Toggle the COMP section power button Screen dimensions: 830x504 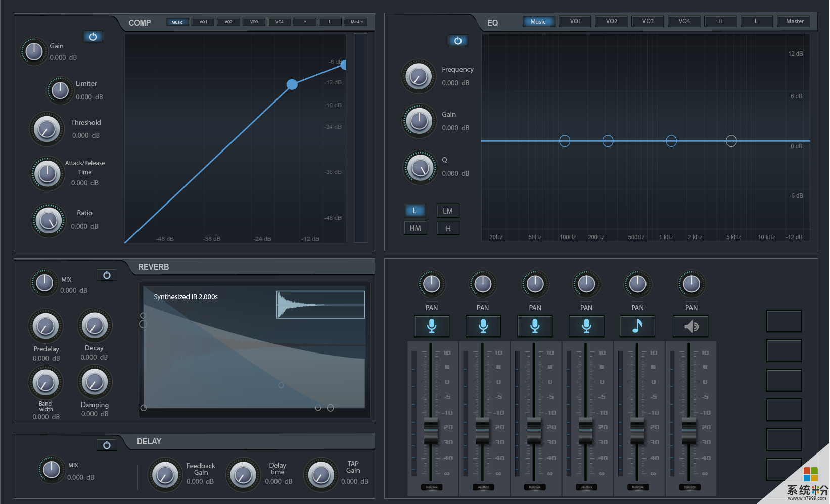pos(93,37)
